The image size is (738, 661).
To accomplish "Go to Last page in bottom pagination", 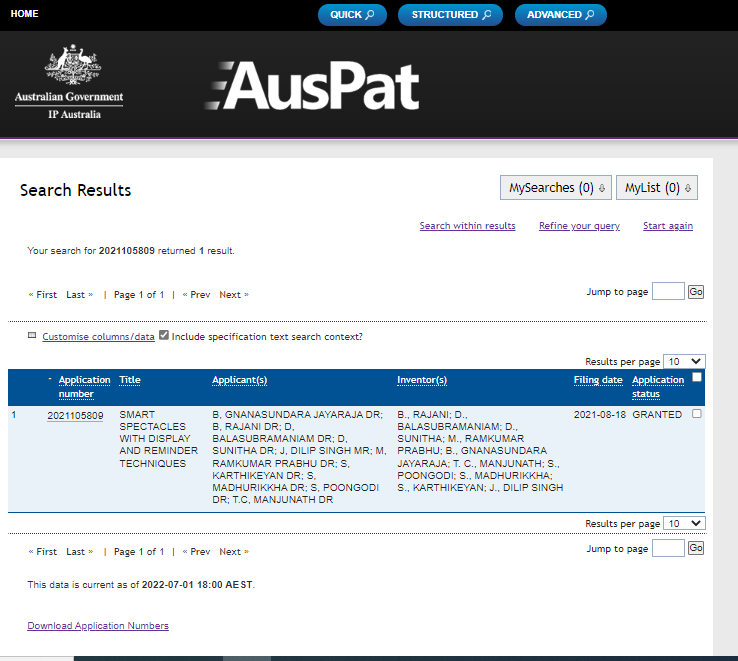I will pos(80,552).
